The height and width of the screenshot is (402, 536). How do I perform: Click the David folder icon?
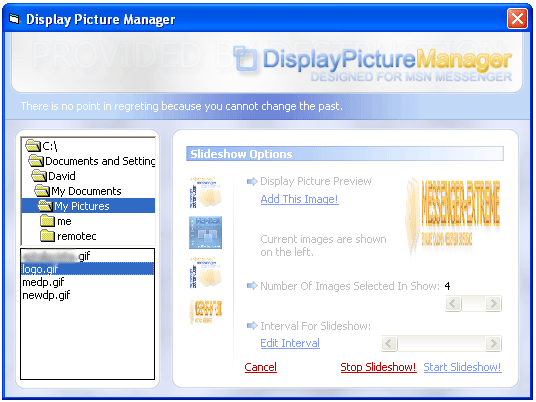(39, 176)
